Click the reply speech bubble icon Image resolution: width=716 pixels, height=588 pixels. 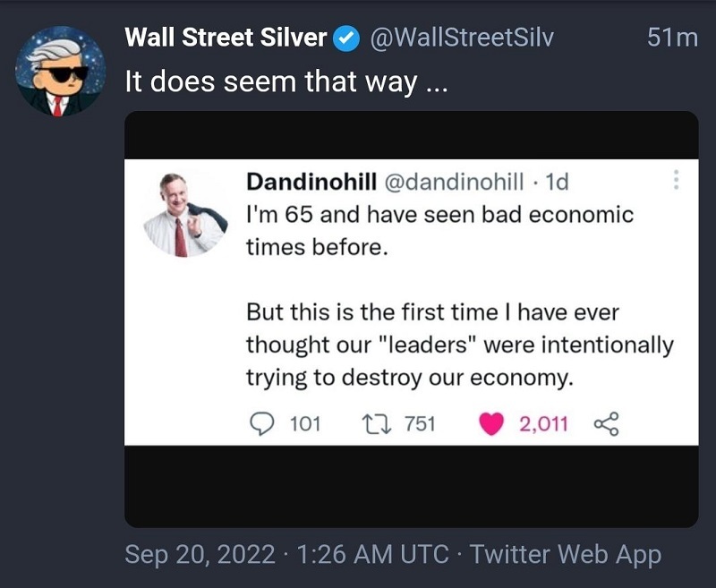pyautogui.click(x=262, y=423)
